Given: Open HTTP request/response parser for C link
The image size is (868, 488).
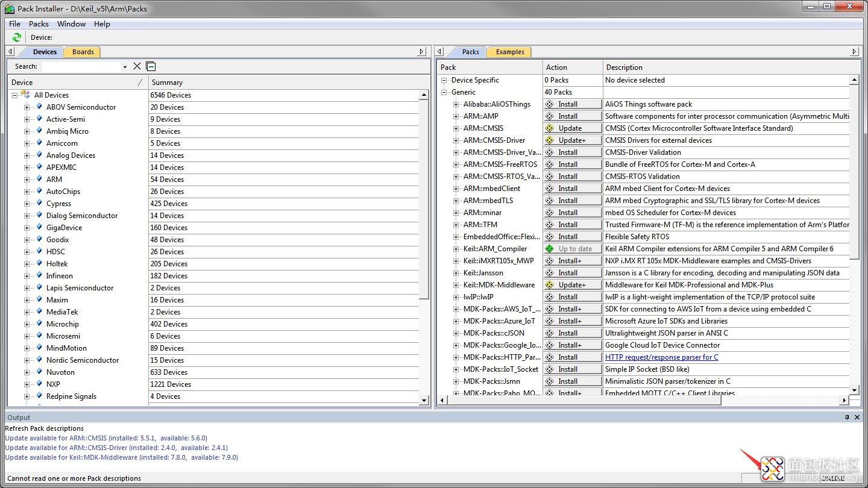Looking at the screenshot, I should click(x=661, y=357).
